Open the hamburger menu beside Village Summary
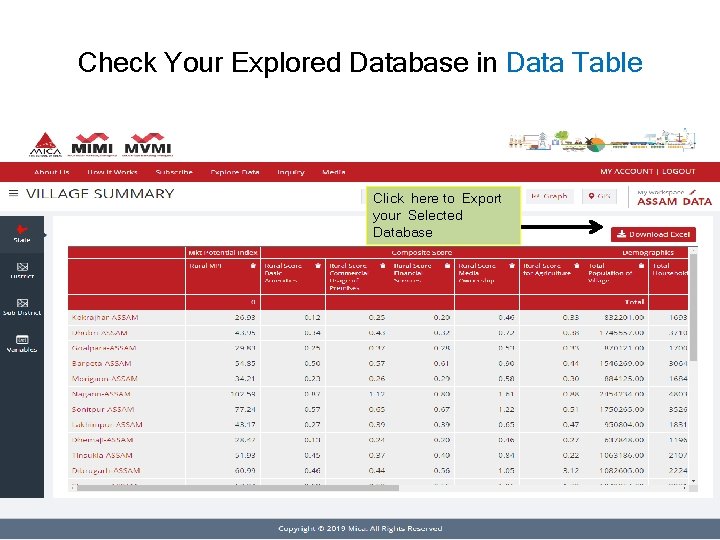 pyautogui.click(x=14, y=193)
